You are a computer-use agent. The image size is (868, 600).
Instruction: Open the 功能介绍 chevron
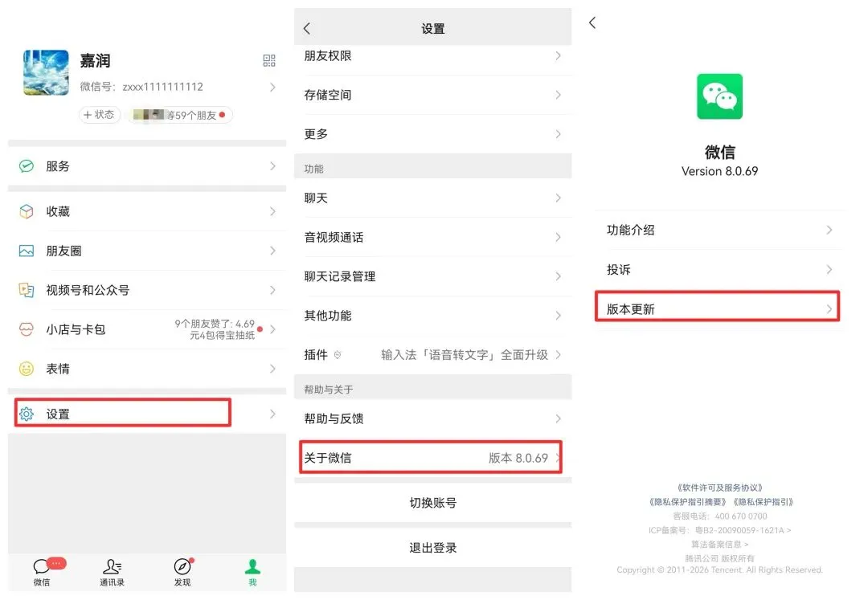[829, 230]
